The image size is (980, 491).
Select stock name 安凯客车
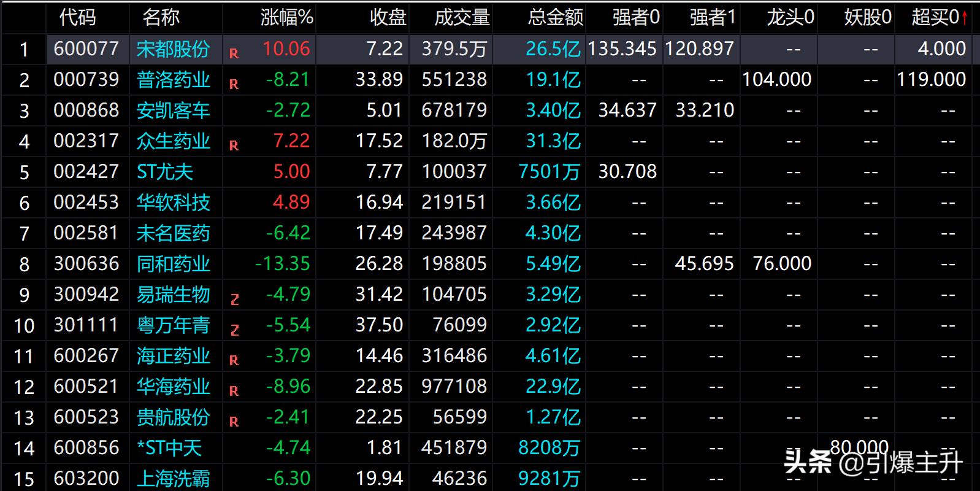tap(174, 110)
